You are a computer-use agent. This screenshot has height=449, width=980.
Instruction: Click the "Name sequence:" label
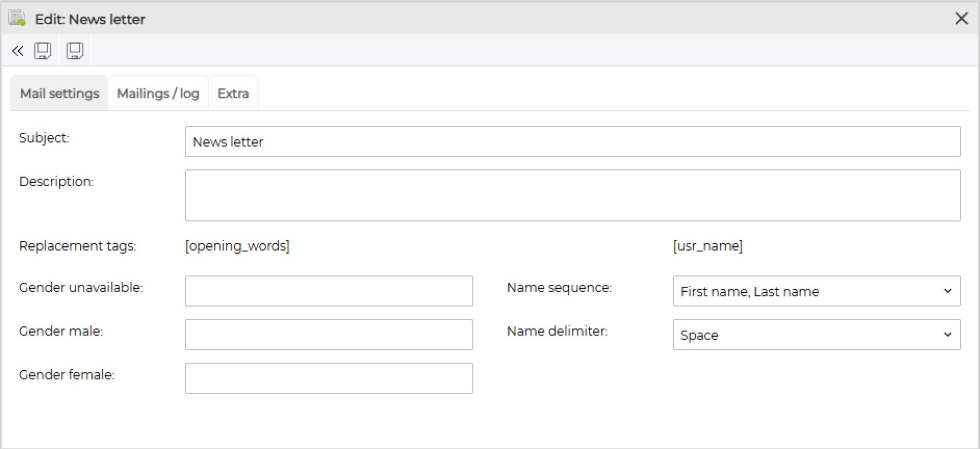point(559,287)
